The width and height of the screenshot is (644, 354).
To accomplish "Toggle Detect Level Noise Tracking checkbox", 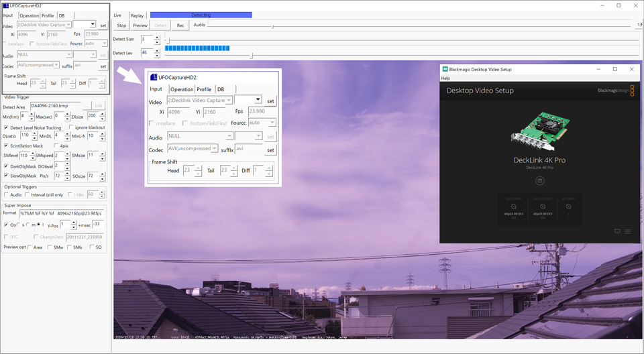I will (x=6, y=127).
